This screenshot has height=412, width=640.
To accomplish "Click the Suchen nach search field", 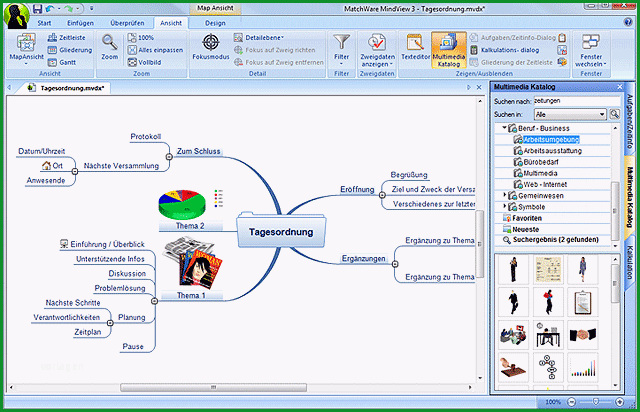I will [x=576, y=100].
